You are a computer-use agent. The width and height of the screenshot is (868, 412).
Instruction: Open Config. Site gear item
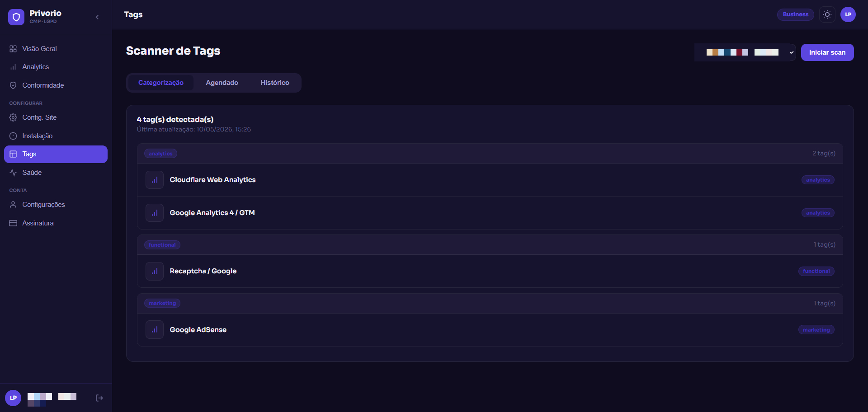56,117
